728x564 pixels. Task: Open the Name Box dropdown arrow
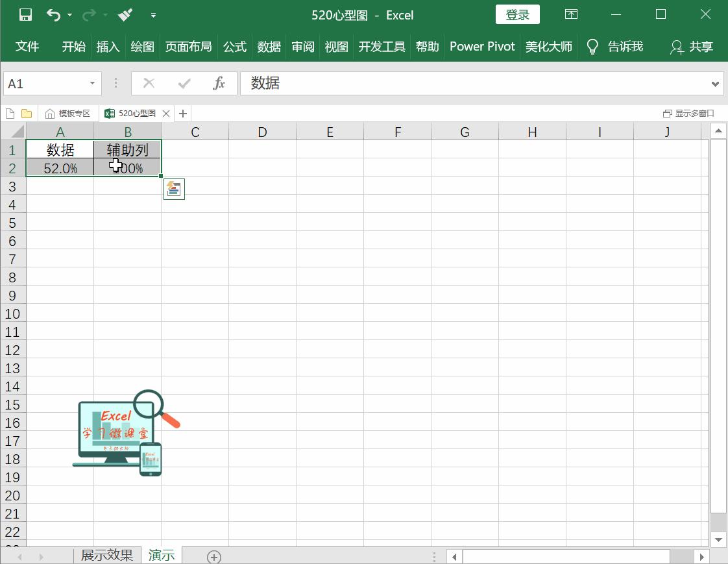click(91, 83)
